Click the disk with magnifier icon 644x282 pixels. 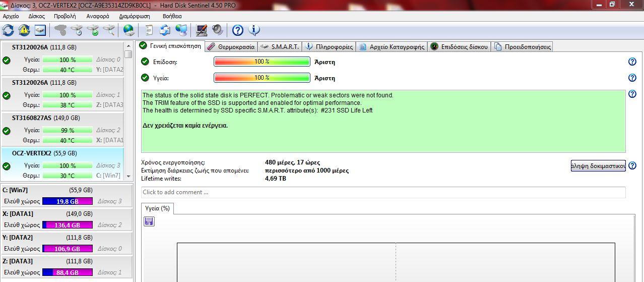click(109, 30)
